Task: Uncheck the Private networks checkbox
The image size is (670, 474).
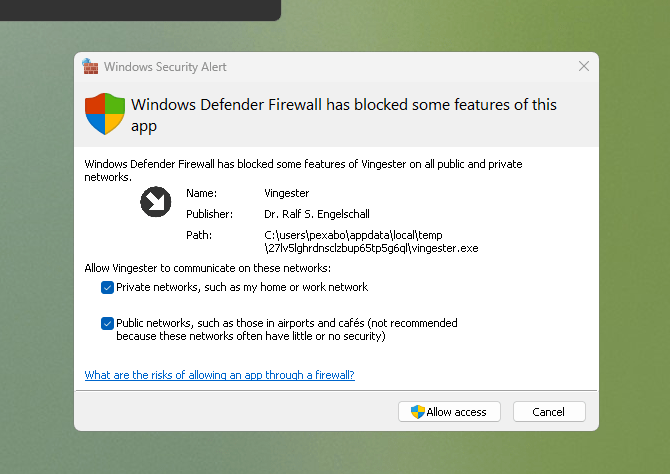Action: (107, 287)
